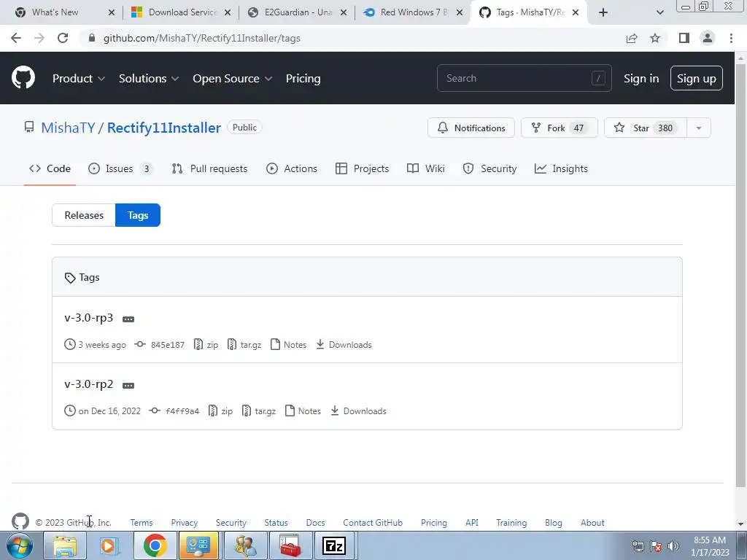Open Windows Media Player from taskbar

point(109,545)
